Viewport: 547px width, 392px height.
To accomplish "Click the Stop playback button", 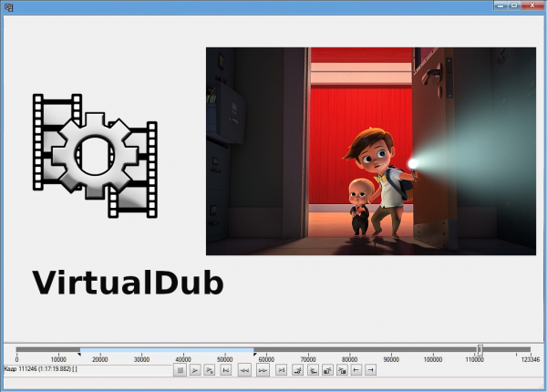I will click(180, 370).
